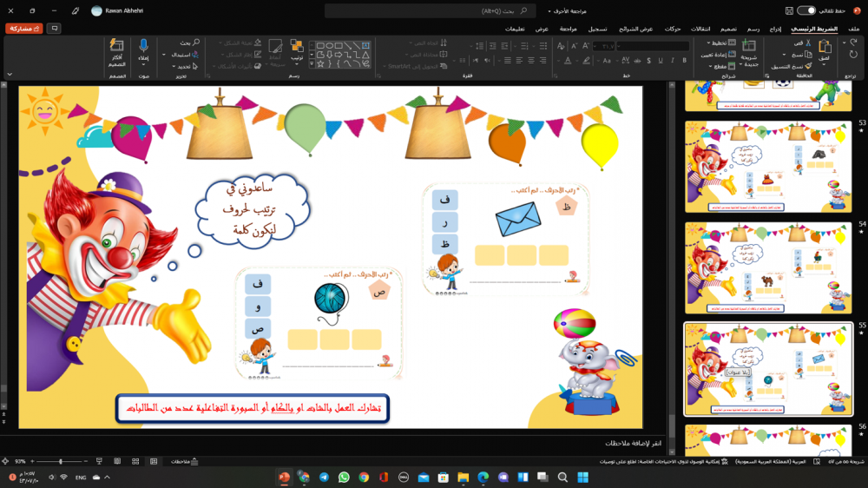
Task: Open the font name combo box
Action: [654, 46]
